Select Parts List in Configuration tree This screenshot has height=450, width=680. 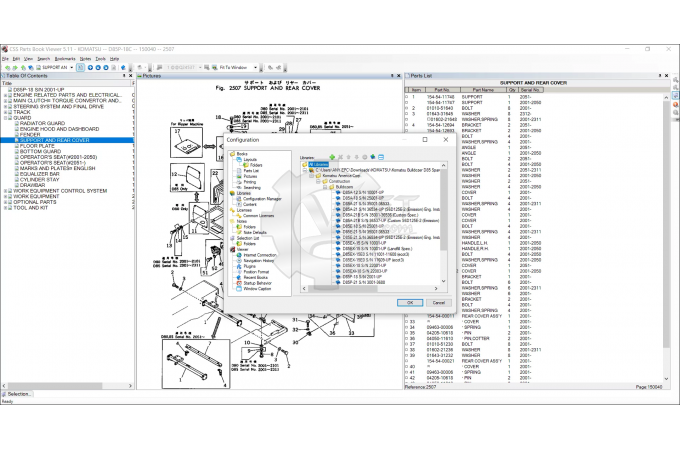(x=251, y=171)
